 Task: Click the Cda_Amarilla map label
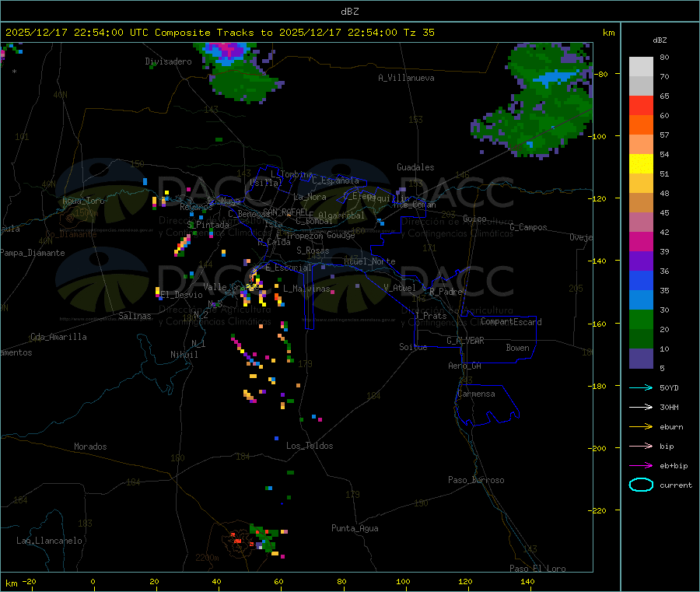[x=58, y=337]
